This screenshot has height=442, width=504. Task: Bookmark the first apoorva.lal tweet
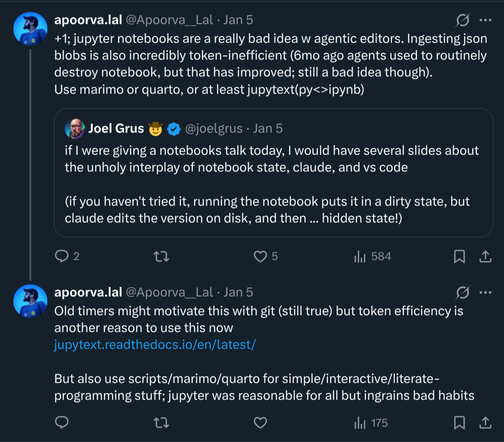(459, 257)
